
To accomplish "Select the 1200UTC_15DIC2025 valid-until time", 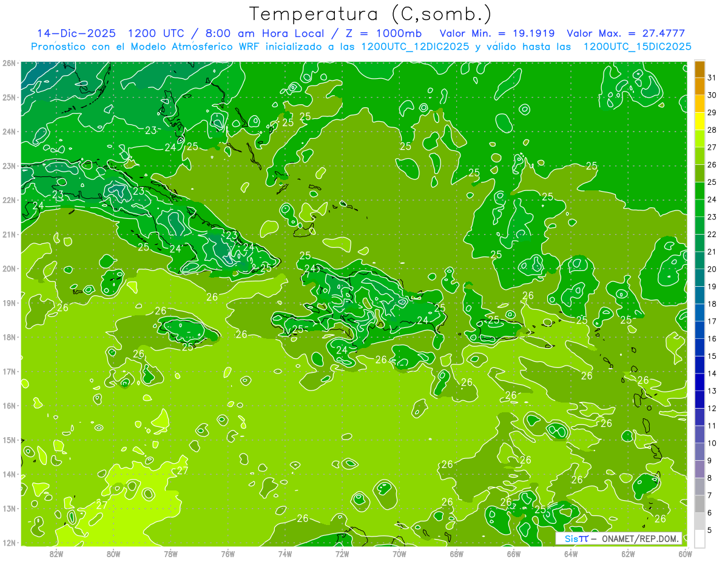I will 637,47.
